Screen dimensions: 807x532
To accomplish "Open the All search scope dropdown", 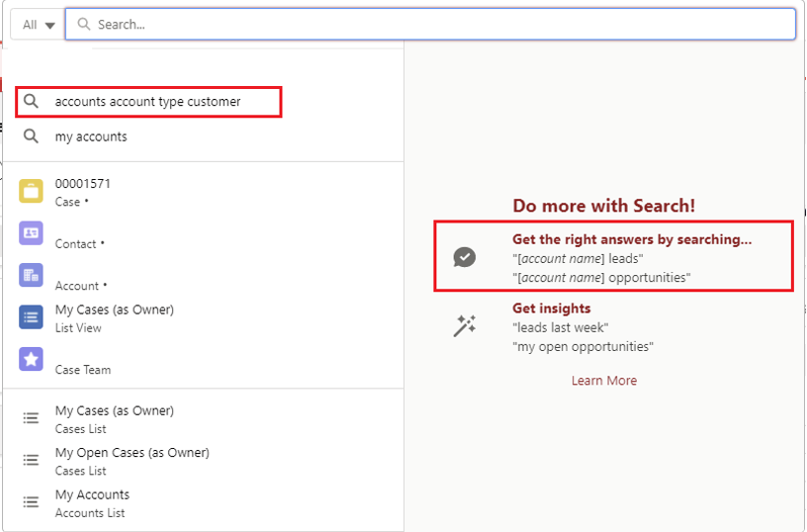I will 39,25.
